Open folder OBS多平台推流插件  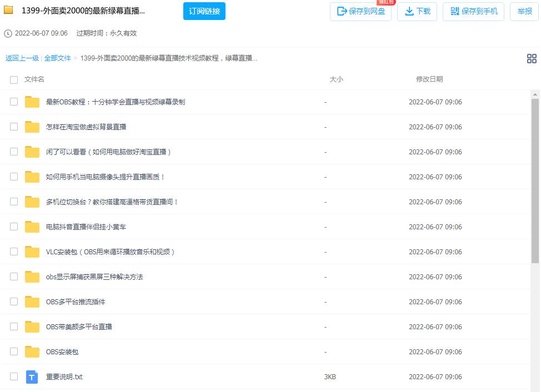point(76,302)
